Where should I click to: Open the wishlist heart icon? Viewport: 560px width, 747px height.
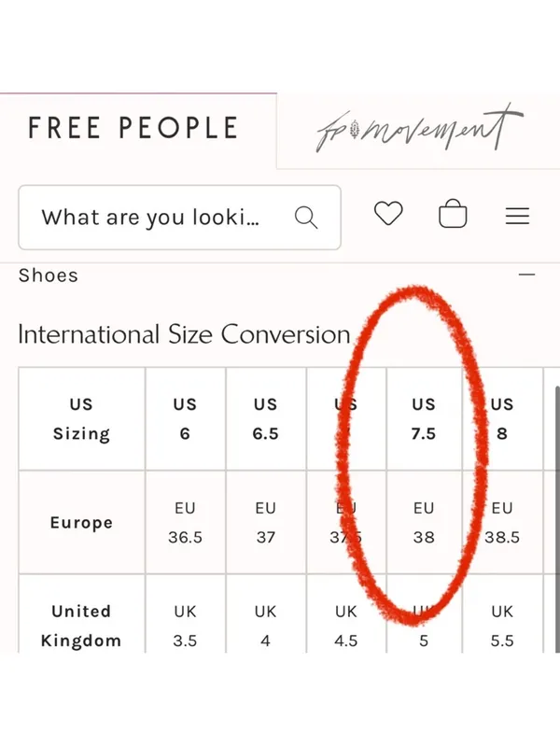(x=388, y=214)
